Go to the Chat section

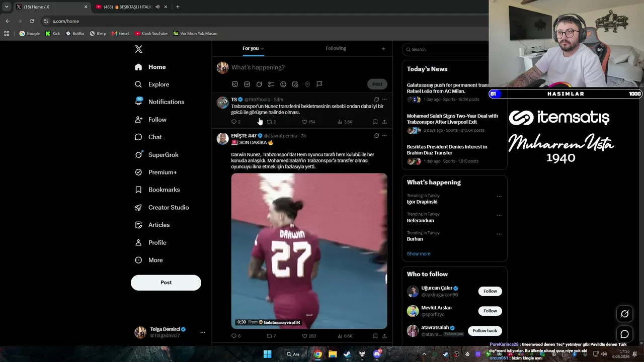pos(148,137)
